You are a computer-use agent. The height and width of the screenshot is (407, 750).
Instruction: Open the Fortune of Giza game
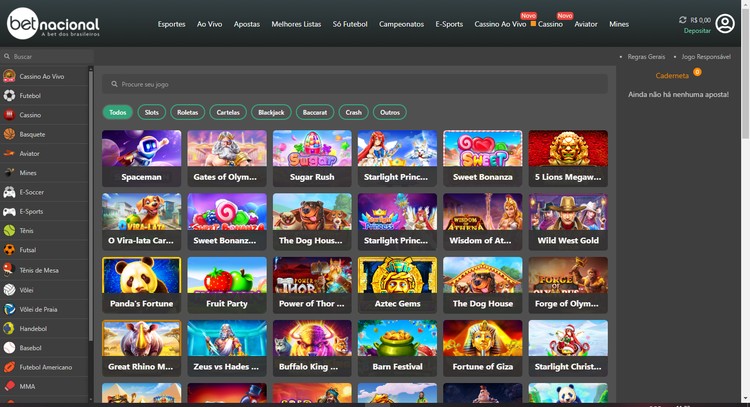coord(483,348)
